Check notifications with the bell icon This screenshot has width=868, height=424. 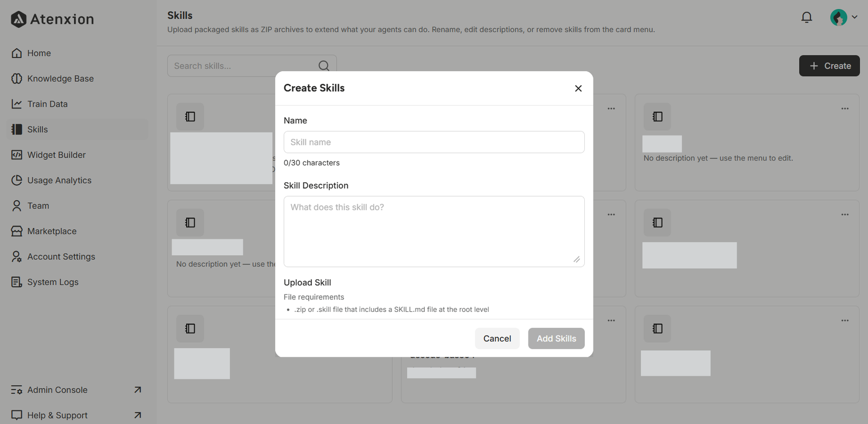pyautogui.click(x=807, y=17)
